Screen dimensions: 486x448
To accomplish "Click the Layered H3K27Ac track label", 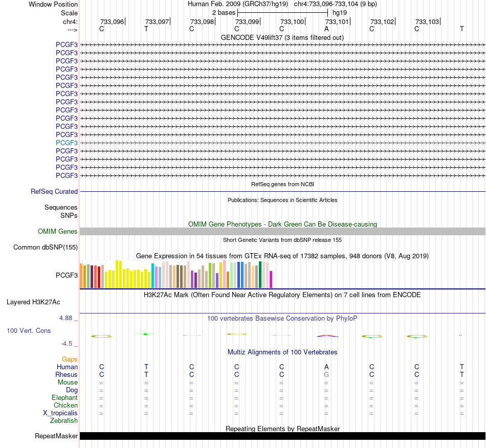I will coord(33,302).
